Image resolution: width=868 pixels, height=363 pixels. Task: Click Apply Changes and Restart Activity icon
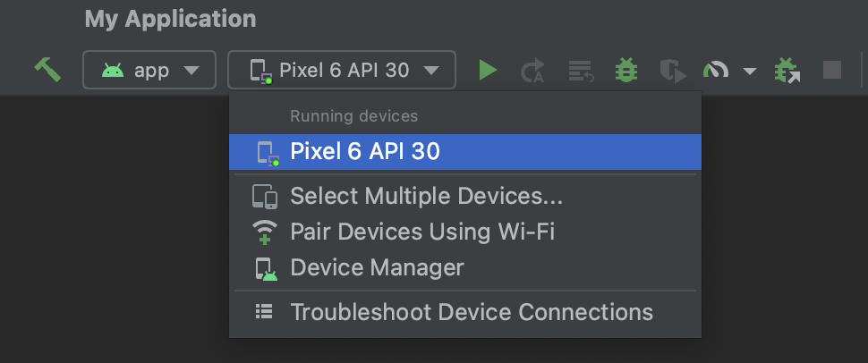(533, 71)
